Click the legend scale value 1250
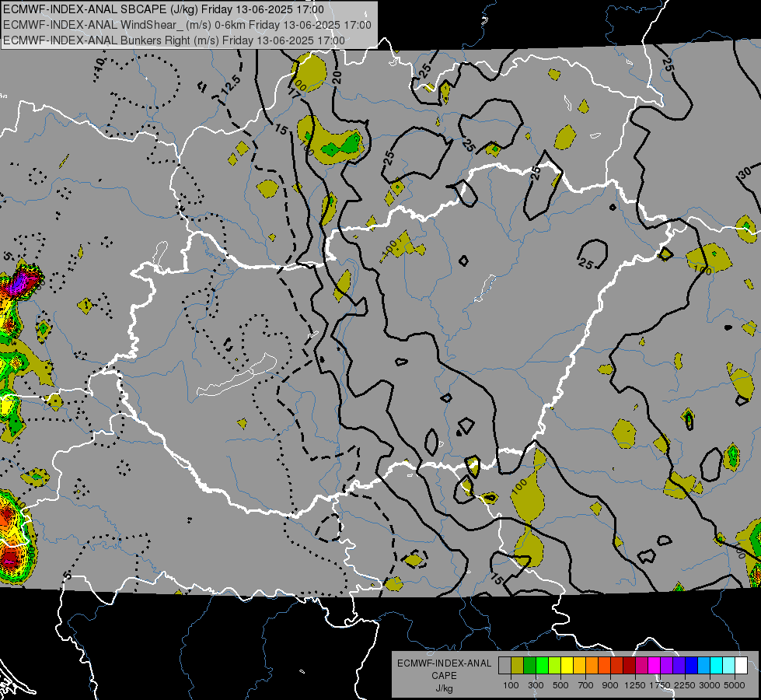Image resolution: width=761 pixels, height=700 pixels. tap(635, 685)
